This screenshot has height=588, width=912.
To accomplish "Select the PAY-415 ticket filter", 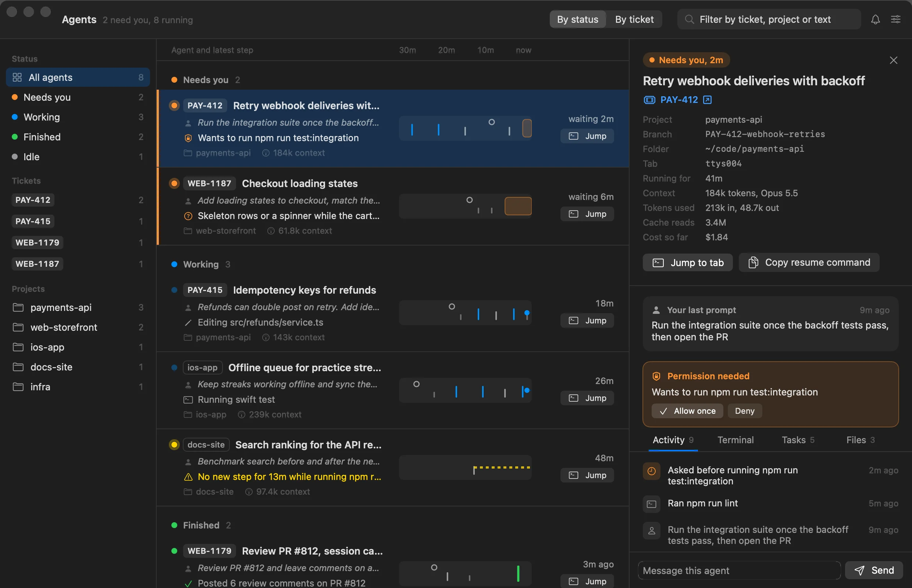I will point(33,221).
